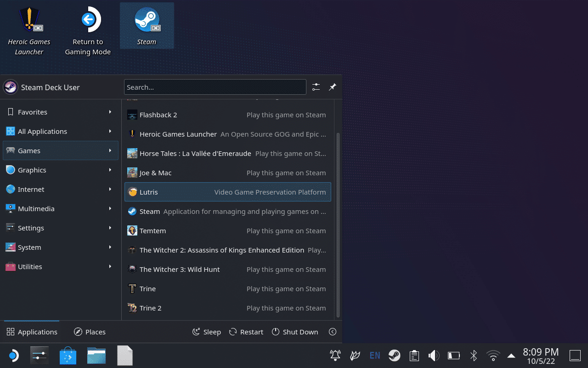Click the games list scrollbar
The width and height of the screenshot is (588, 368).
coord(339,225)
